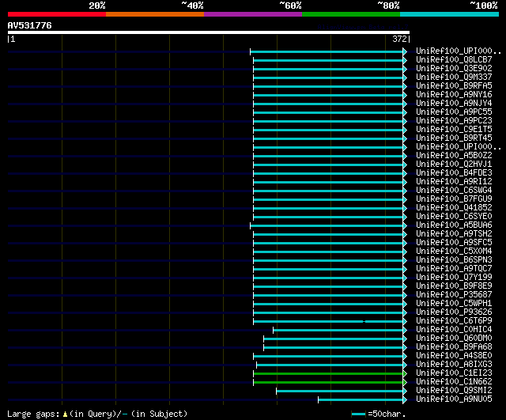Screen dimensions: 506x420
Task: Select the query name AV531776
Action: pyautogui.click(x=30, y=25)
